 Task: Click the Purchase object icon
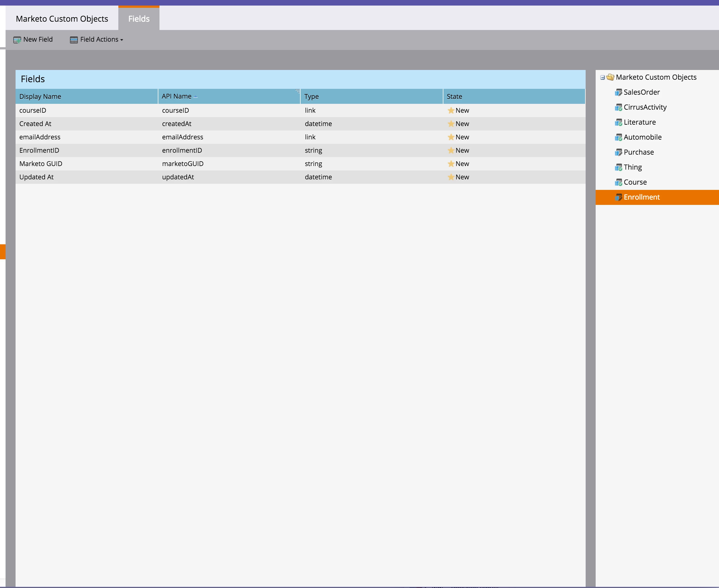[618, 152]
